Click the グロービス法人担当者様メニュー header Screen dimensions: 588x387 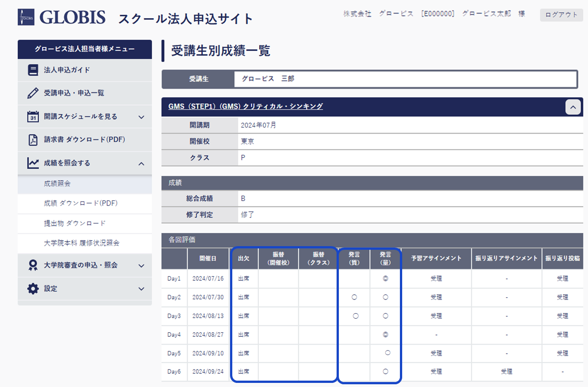[85, 49]
